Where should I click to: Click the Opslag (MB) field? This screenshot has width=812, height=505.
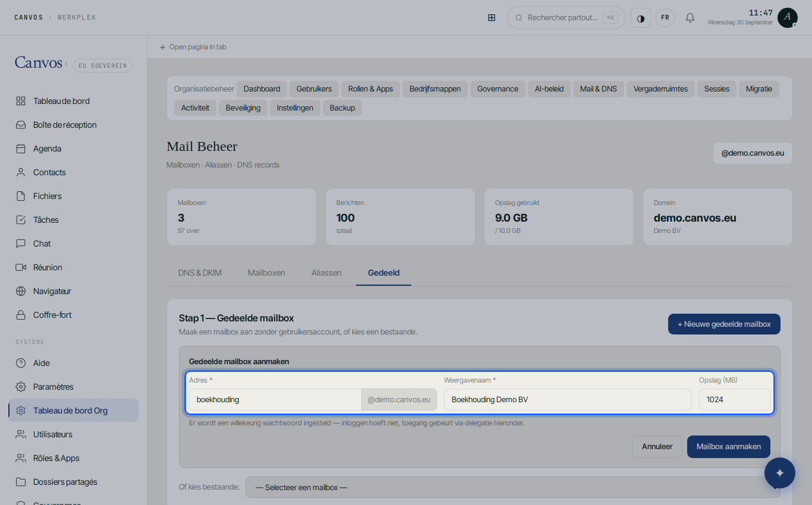pyautogui.click(x=734, y=400)
